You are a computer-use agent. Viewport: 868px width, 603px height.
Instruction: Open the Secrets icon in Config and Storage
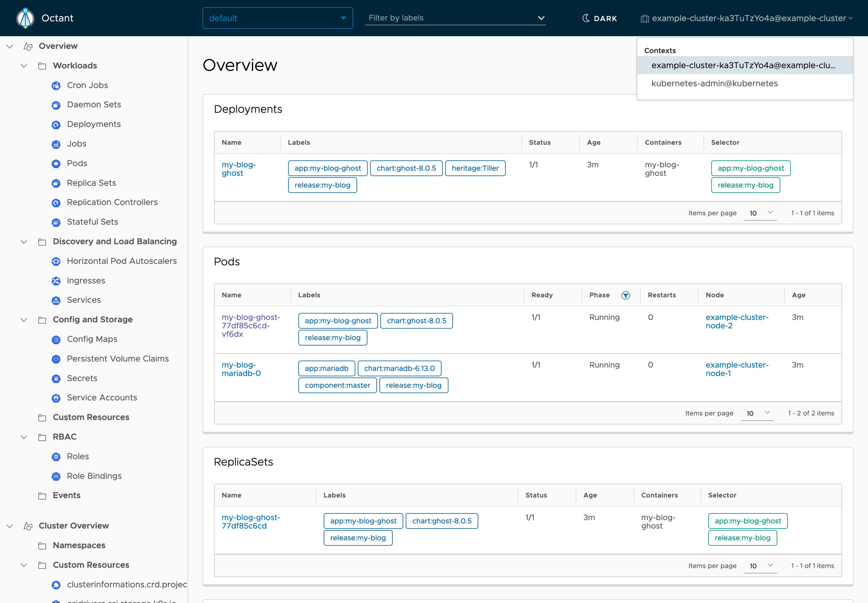56,378
